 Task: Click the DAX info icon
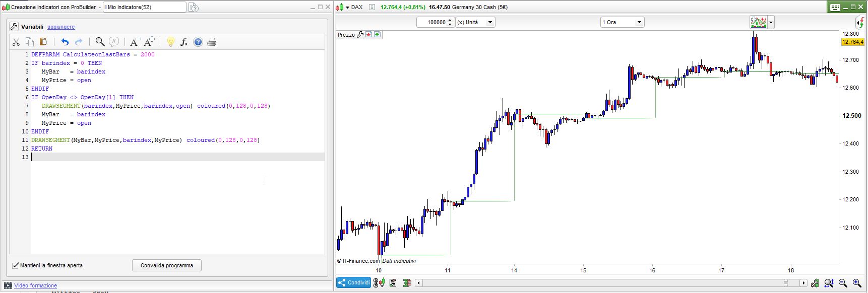click(372, 7)
